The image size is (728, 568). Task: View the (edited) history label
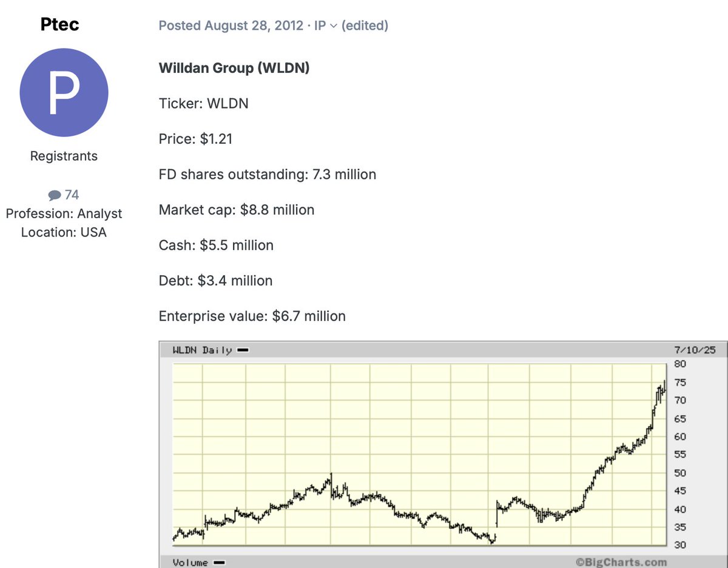coord(365,25)
